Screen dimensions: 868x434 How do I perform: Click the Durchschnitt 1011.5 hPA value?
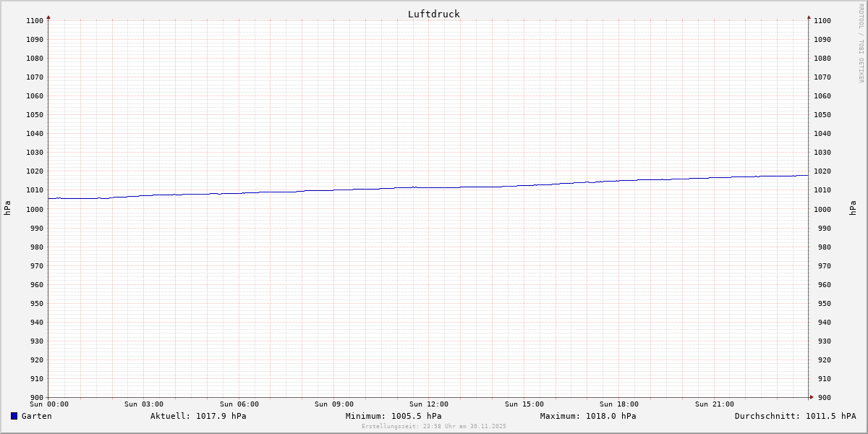(795, 416)
